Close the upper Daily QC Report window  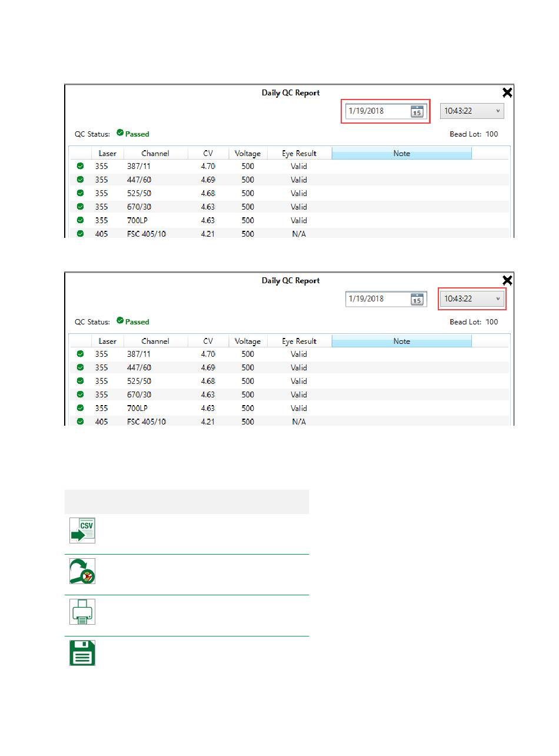click(507, 92)
